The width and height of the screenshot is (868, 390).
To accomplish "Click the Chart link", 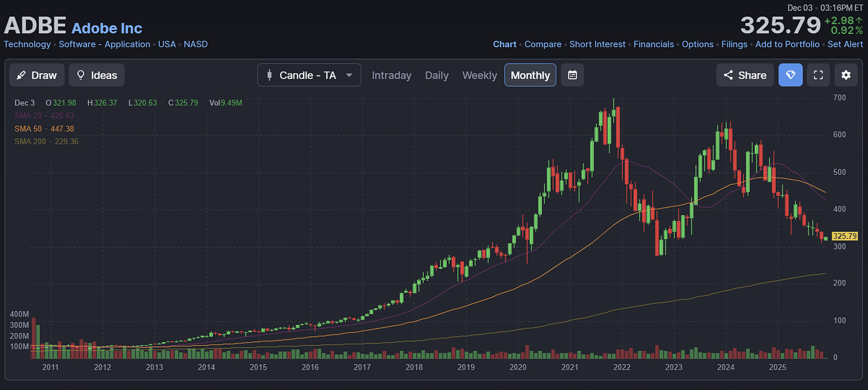I will (505, 44).
